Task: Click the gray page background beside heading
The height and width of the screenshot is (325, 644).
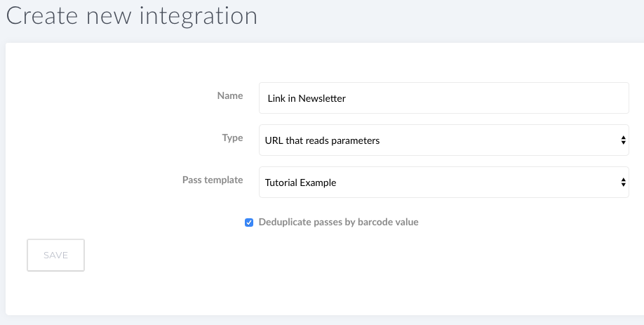Action: (x=452, y=18)
